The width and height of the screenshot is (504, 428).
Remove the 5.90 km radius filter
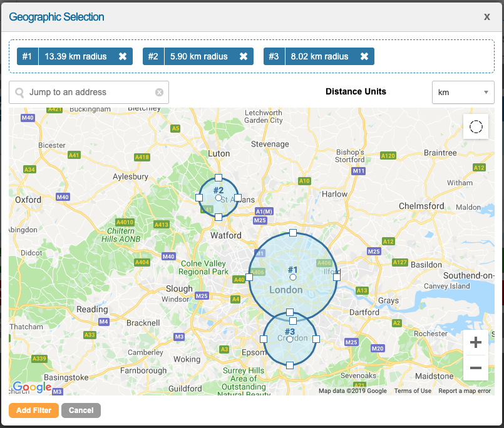(244, 56)
